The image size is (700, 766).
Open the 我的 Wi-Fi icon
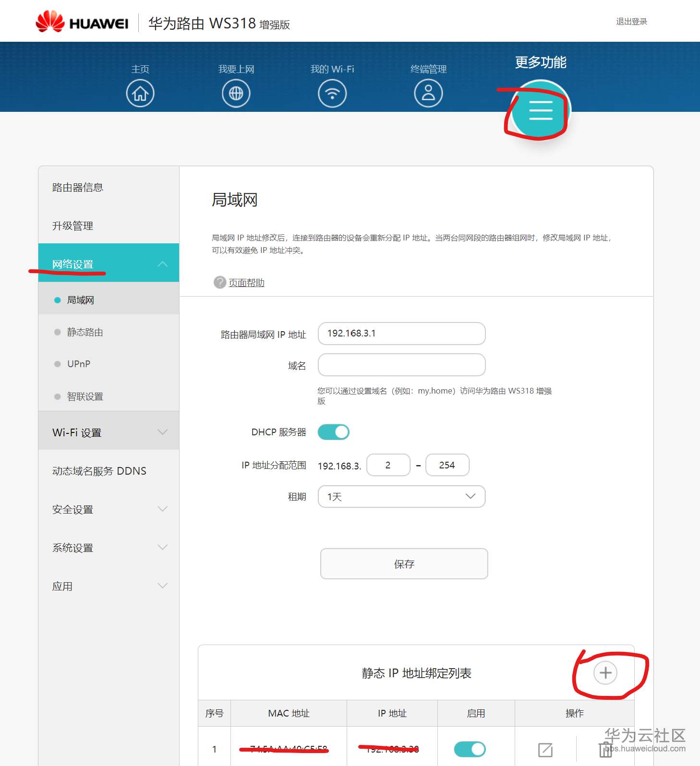332,93
